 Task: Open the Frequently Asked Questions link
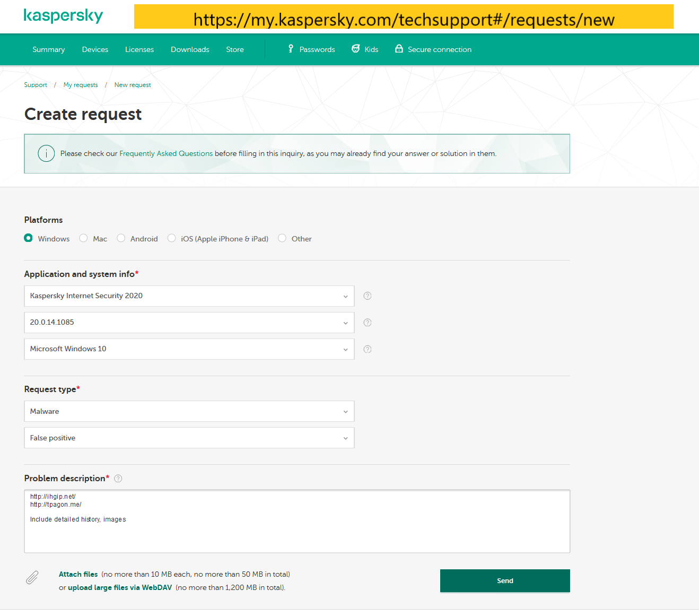(166, 153)
